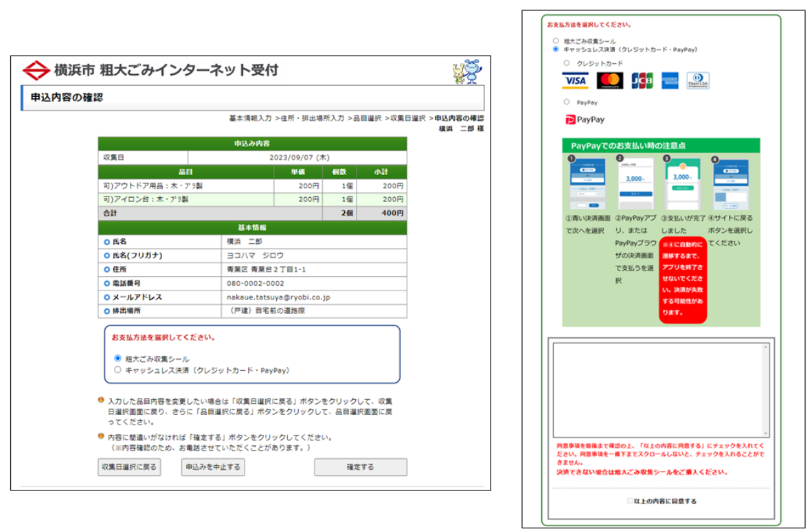The width and height of the screenshot is (812, 531).
Task: Click the total amount 400円
Action: (x=392, y=213)
